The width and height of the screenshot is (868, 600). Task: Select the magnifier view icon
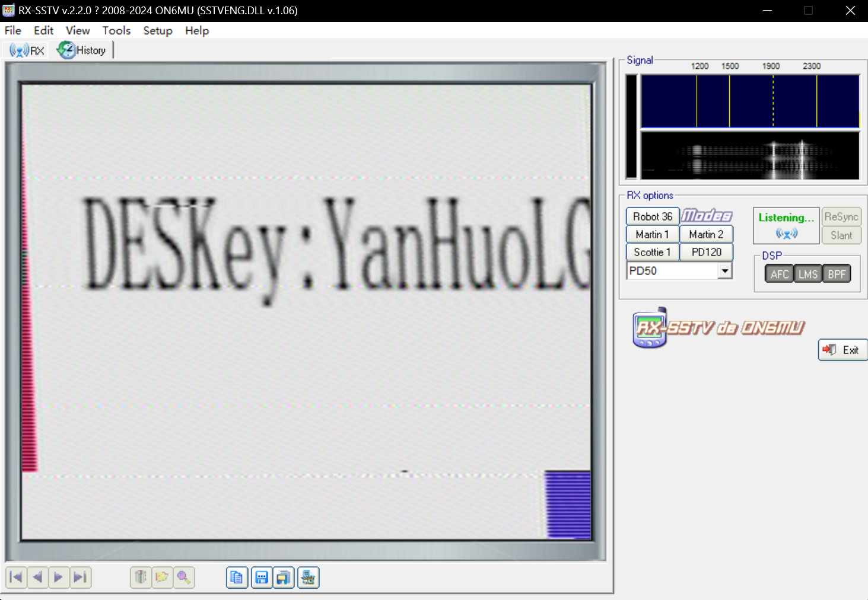[x=184, y=577]
